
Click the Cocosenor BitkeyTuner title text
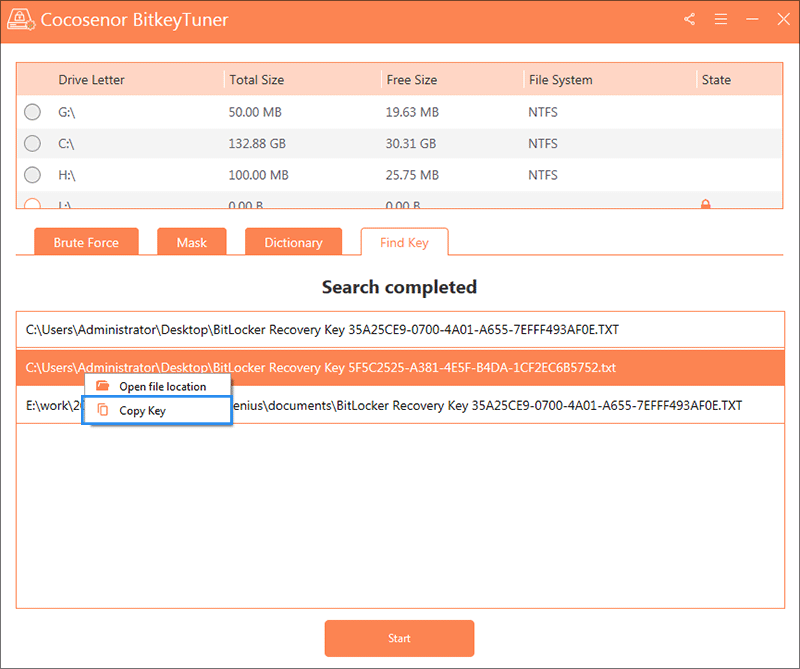tap(135, 20)
